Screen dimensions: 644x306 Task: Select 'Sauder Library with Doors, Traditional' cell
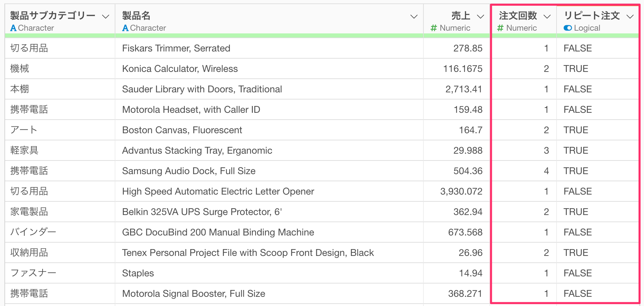click(269, 89)
